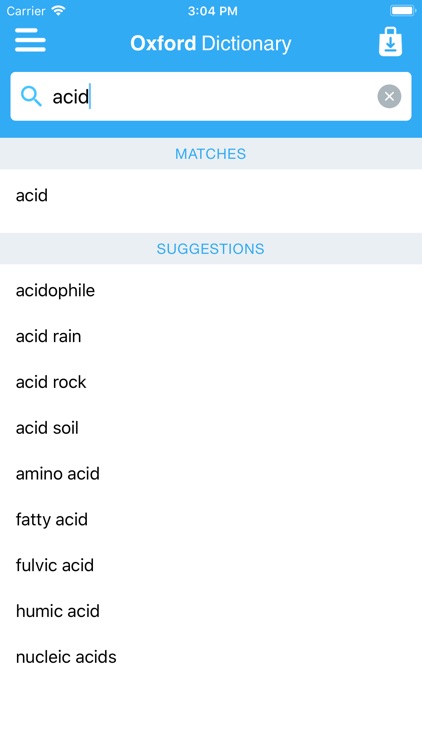Open the hamburger menu
The width and height of the screenshot is (422, 750).
(x=30, y=40)
